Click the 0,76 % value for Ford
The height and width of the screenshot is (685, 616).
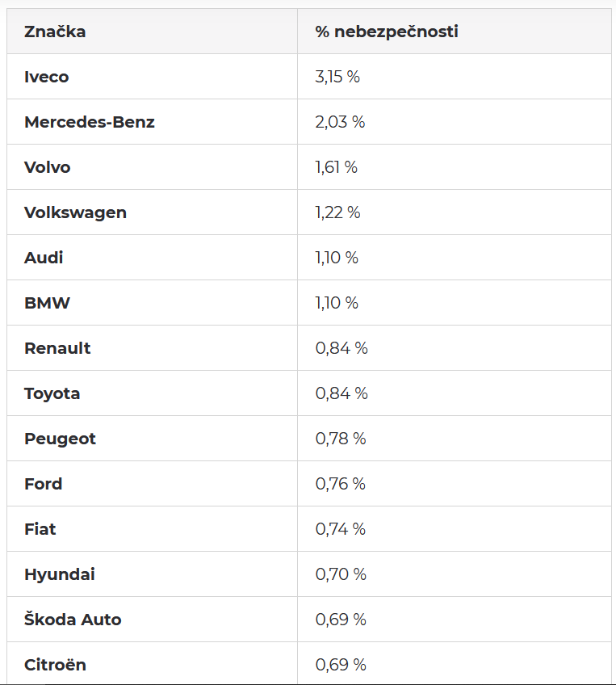pyautogui.click(x=340, y=484)
